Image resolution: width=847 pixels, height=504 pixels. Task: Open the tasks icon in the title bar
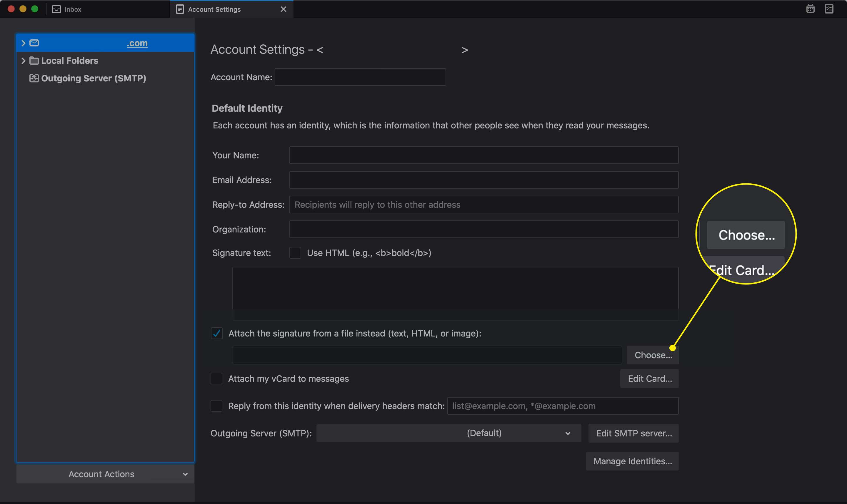tap(829, 9)
